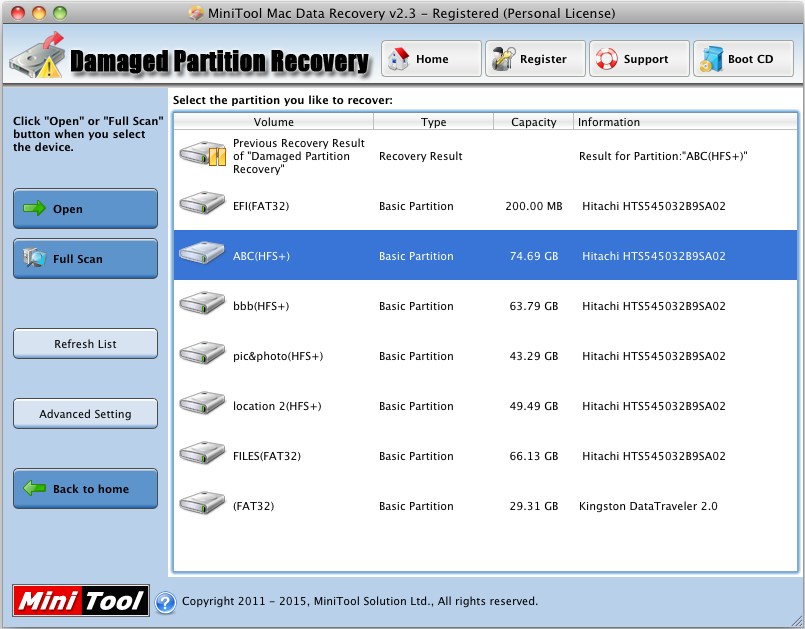Start a Full Scan
The height and width of the screenshot is (629, 805).
tap(85, 258)
